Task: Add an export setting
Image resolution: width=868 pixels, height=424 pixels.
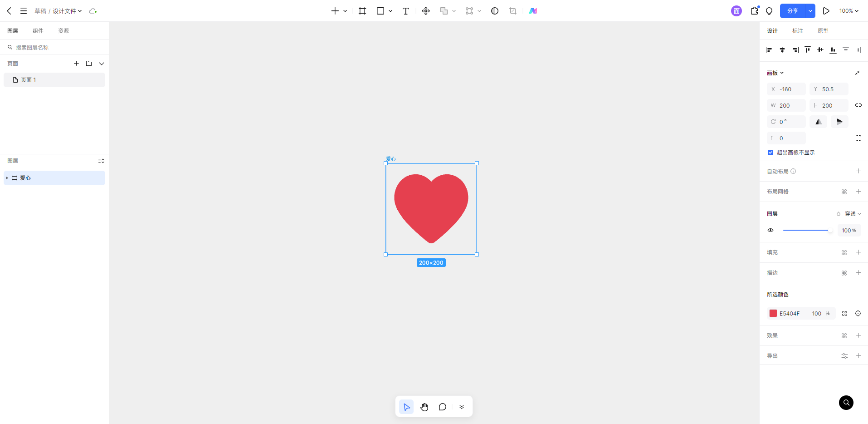Action: point(858,356)
